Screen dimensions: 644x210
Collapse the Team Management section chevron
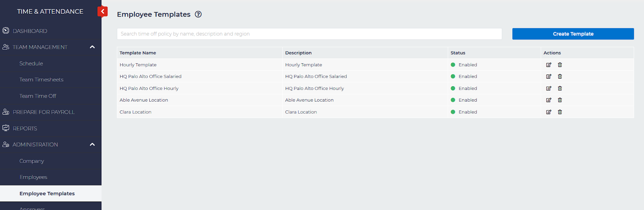(92, 47)
